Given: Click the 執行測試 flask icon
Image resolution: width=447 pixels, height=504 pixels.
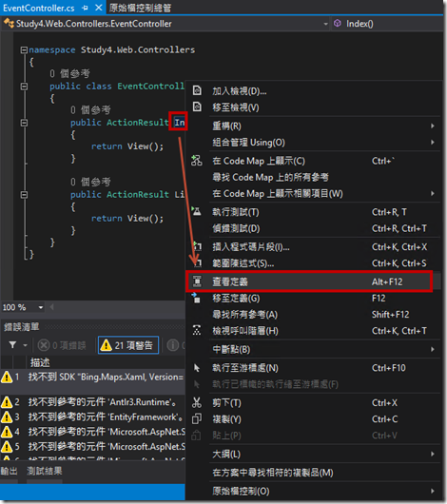Looking at the screenshot, I should pos(196,211).
